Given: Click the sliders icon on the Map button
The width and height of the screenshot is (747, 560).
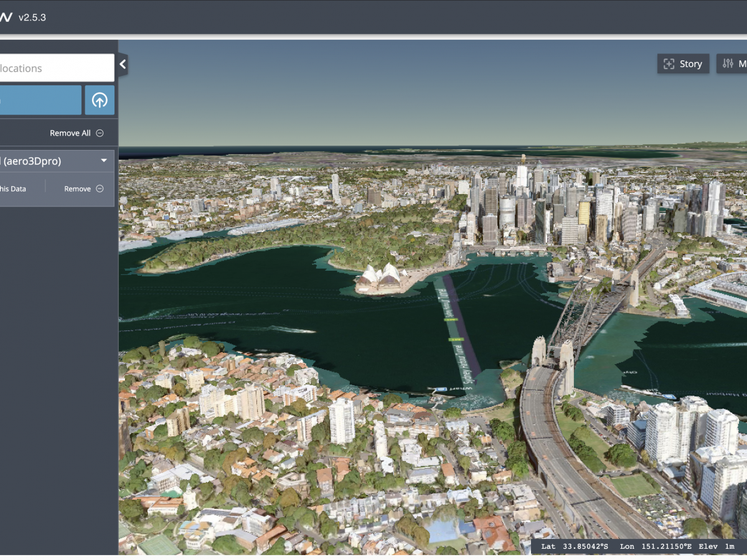Looking at the screenshot, I should pyautogui.click(x=727, y=63).
